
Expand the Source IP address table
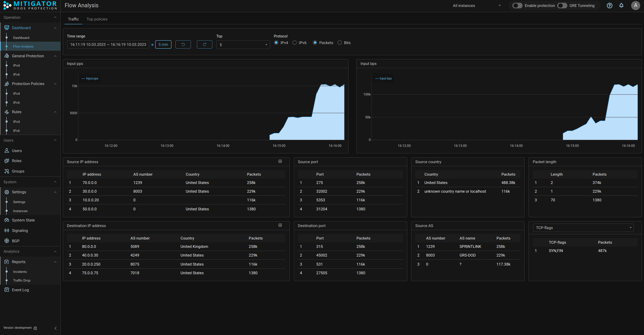pyautogui.click(x=280, y=161)
